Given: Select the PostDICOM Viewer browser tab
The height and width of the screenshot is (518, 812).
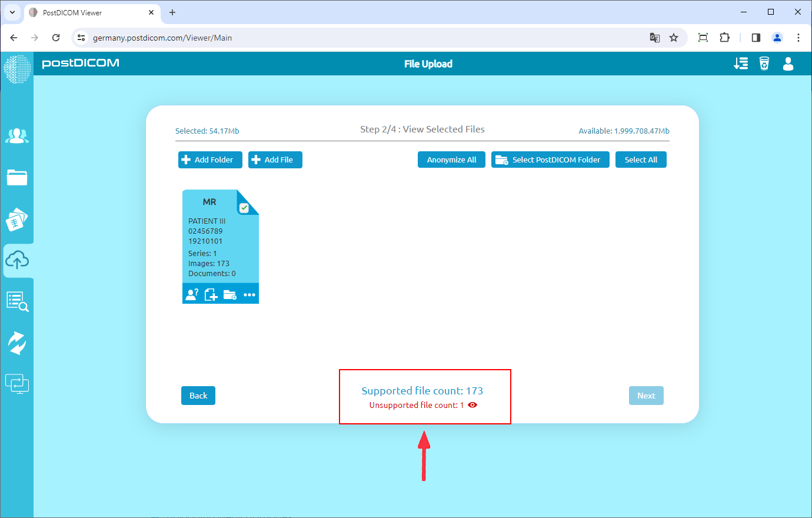Looking at the screenshot, I should 88,12.
